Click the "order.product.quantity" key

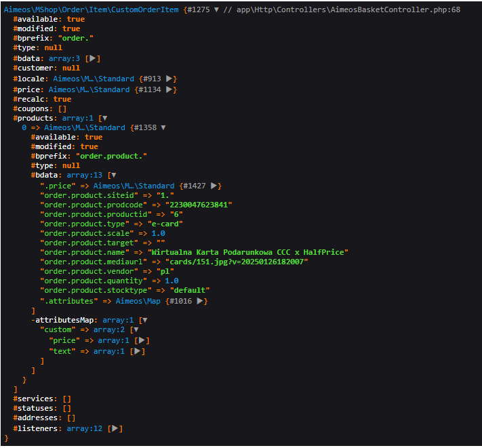pos(94,281)
